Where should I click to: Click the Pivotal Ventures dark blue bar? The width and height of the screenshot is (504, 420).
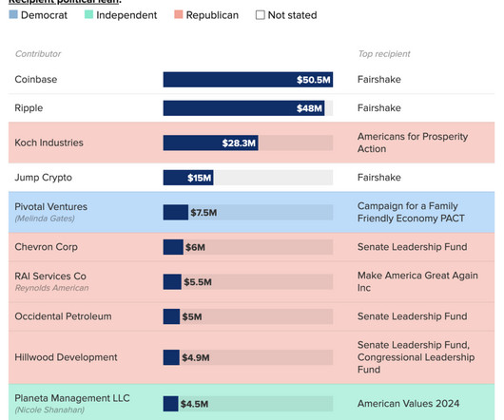coord(176,212)
